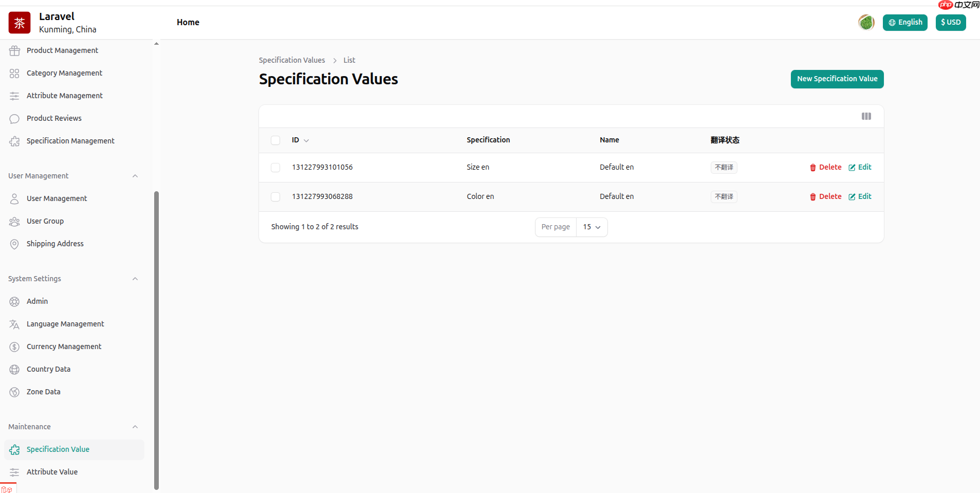Click the Product Management gift icon
This screenshot has height=493, width=980.
pos(14,50)
